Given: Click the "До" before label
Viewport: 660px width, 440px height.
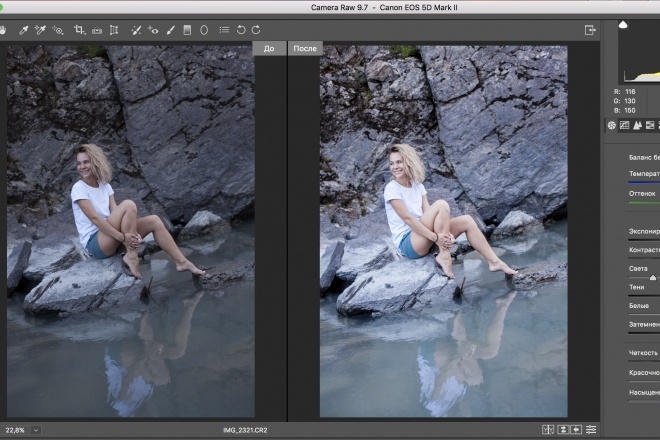Looking at the screenshot, I should pyautogui.click(x=269, y=48).
